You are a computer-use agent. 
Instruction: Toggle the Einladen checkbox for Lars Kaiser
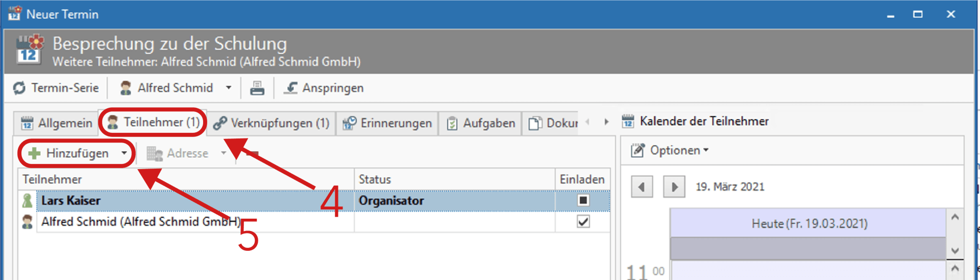coord(583,200)
